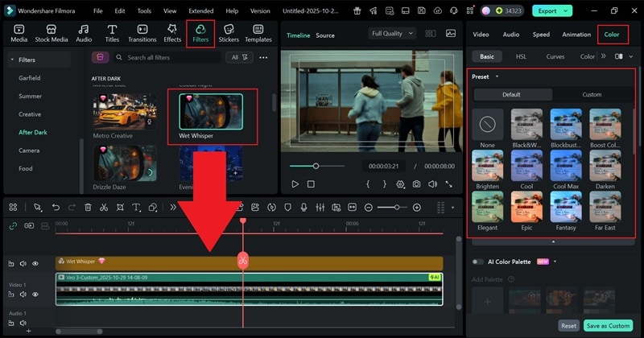Toggle the before/after compare view icon

click(618, 56)
